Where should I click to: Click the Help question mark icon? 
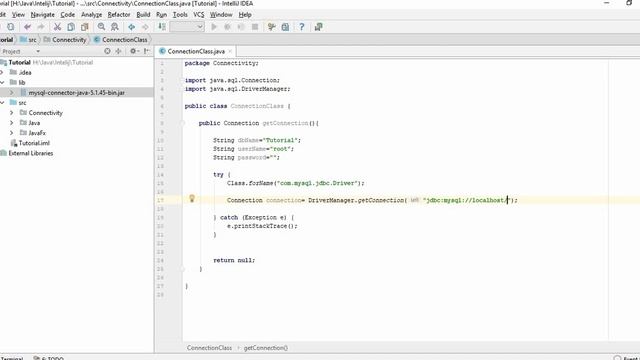point(302,27)
